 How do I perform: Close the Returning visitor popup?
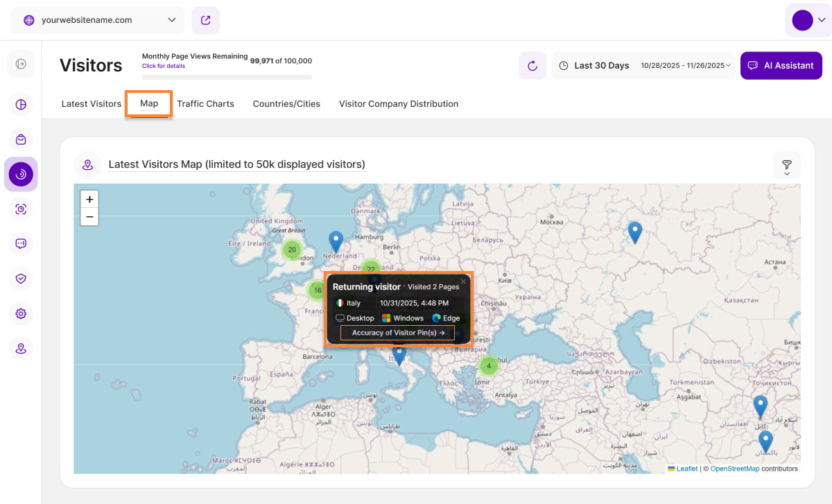coord(464,281)
